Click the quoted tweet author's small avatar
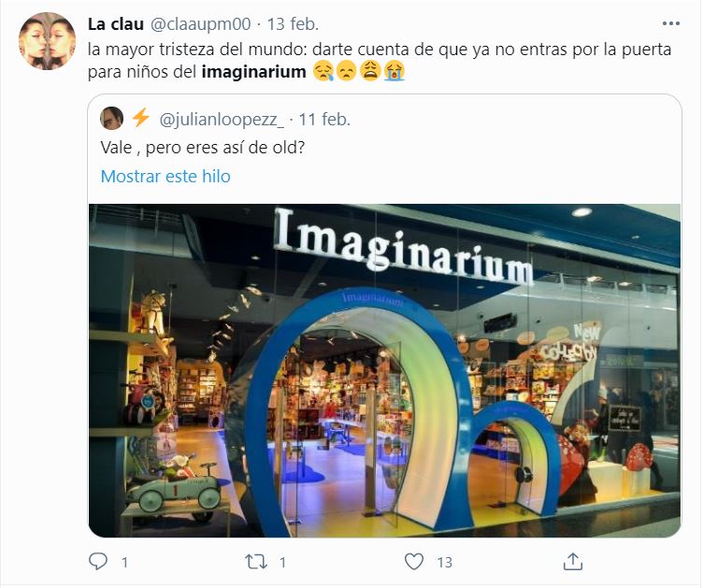The height and width of the screenshot is (588, 703). click(111, 119)
